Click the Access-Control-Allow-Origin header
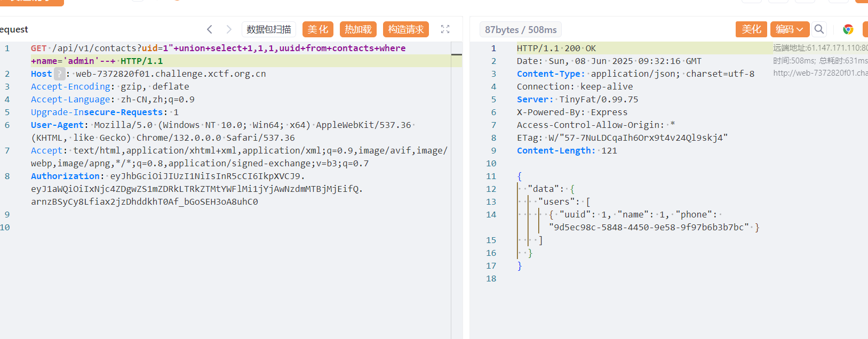The image size is (868, 339). 596,125
